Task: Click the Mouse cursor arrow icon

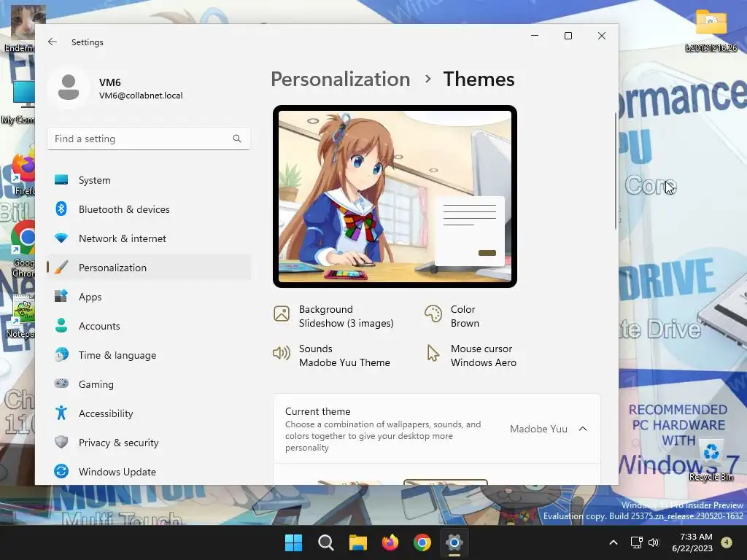Action: point(433,354)
